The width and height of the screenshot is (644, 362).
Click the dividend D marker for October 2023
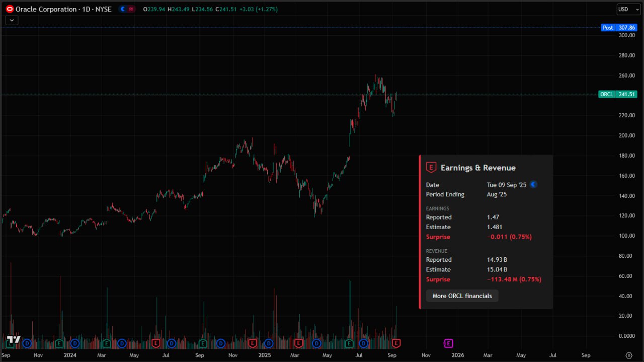[x=27, y=343]
